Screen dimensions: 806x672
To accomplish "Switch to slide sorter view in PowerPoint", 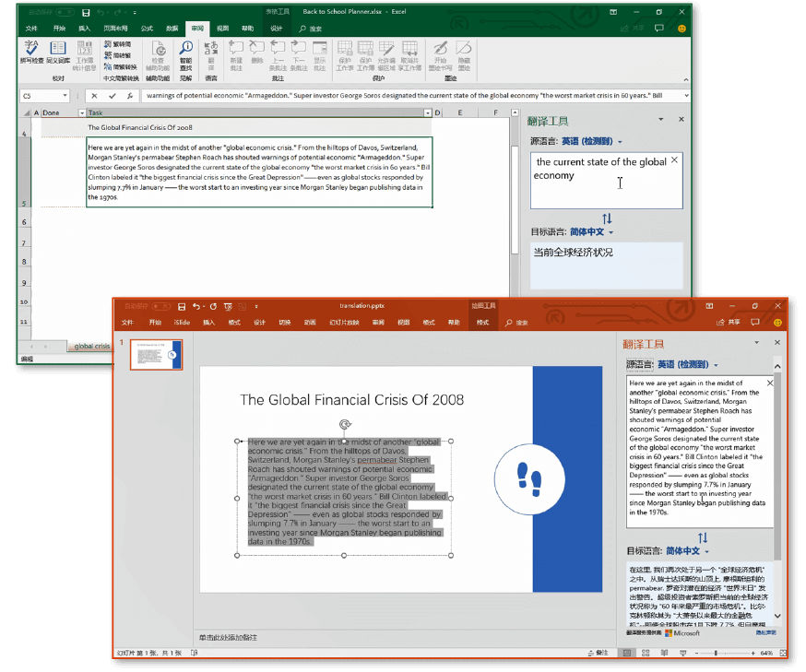I will click(x=645, y=653).
